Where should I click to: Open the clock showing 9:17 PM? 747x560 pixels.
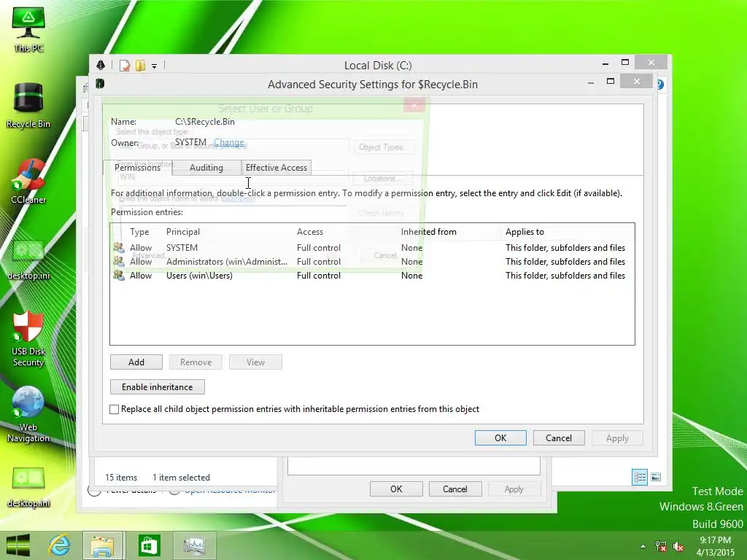[715, 546]
